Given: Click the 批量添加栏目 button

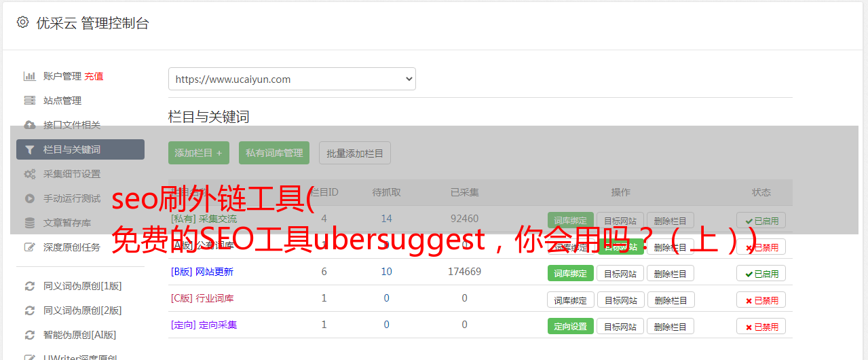Looking at the screenshot, I should pyautogui.click(x=355, y=153).
